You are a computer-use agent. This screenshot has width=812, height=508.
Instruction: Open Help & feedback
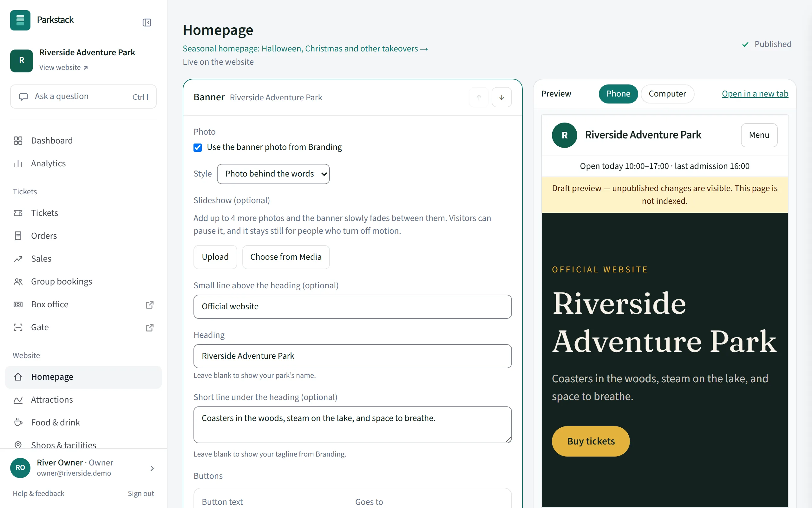click(39, 493)
